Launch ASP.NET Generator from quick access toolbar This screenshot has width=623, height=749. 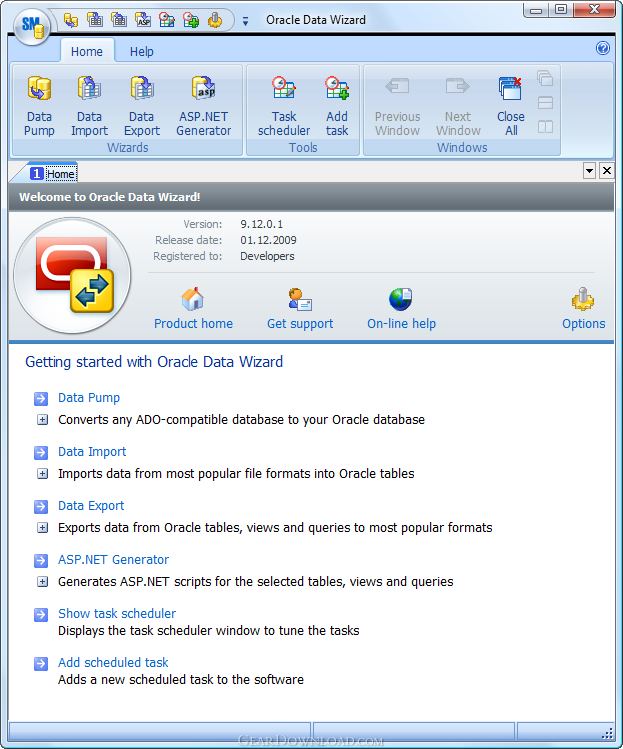[x=143, y=20]
